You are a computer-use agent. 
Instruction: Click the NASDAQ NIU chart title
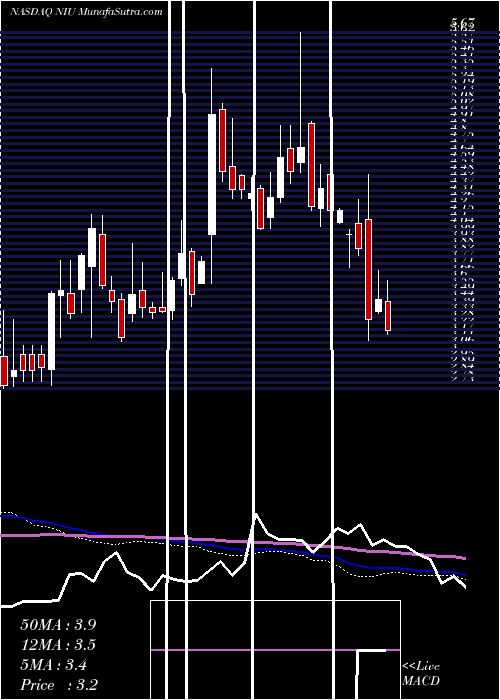86,12
